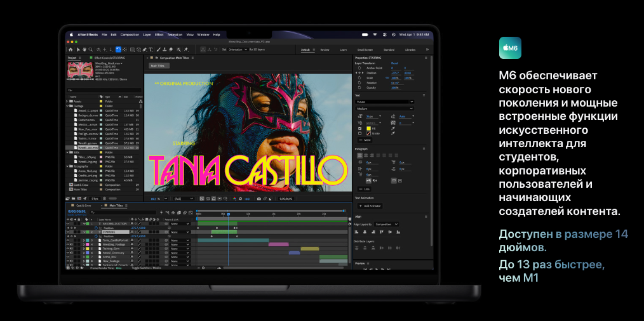Click the Apple logo menu
The height and width of the screenshot is (321, 644).
pos(71,34)
